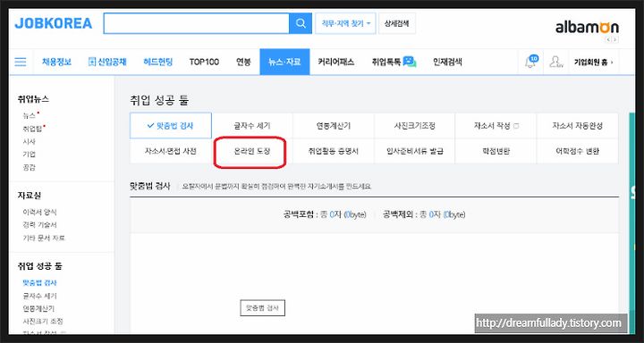644x343 pixels.
Task: Click the user profile icon
Action: pyautogui.click(x=555, y=62)
